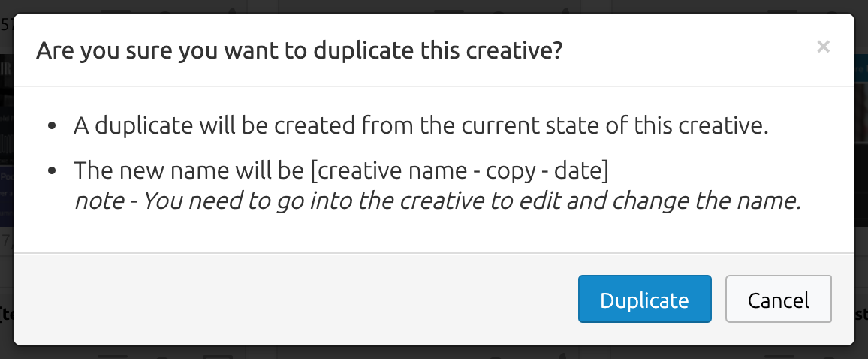Click the dimmed overlay above the dialog
The width and height of the screenshot is (868, 359).
coord(434,6)
